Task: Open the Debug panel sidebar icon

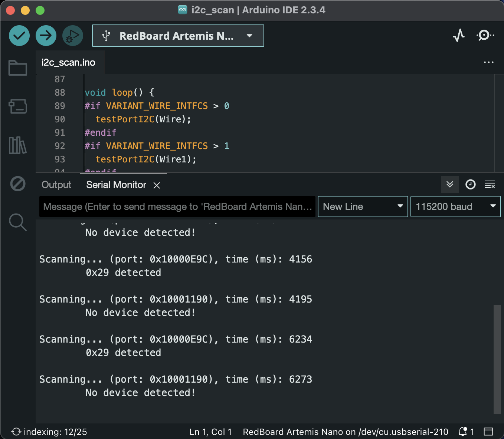Action: (x=18, y=184)
